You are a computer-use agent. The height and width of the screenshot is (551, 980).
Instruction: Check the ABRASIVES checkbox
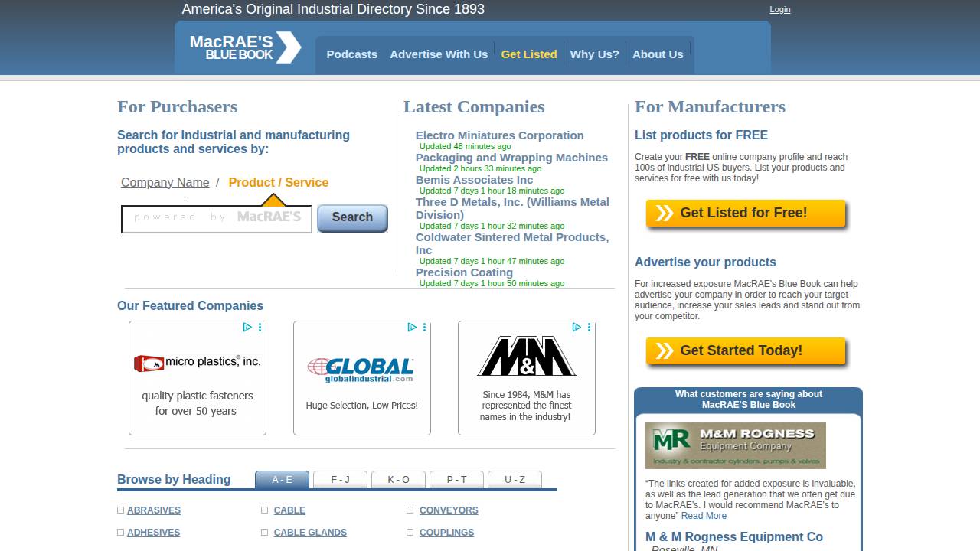(120, 510)
